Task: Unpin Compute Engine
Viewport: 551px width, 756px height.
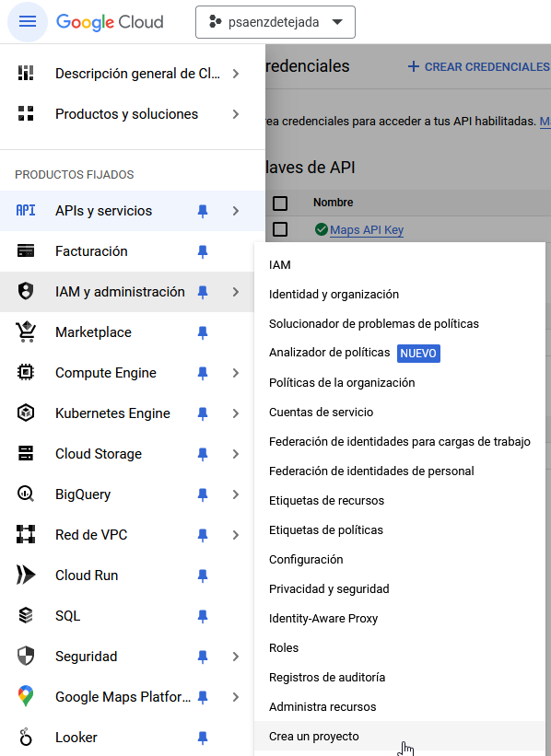Action: click(203, 373)
